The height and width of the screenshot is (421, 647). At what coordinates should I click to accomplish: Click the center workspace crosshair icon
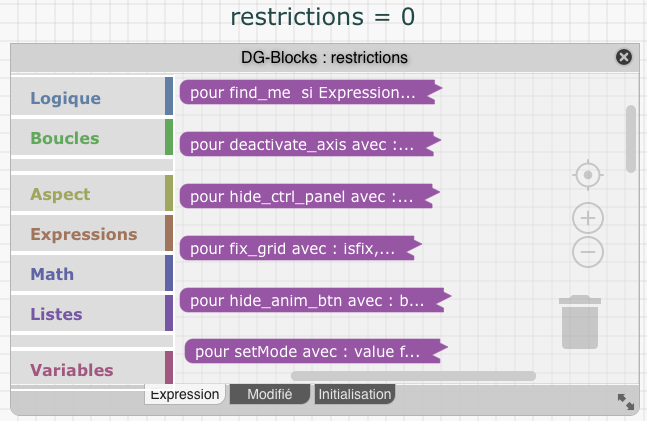[x=588, y=176]
